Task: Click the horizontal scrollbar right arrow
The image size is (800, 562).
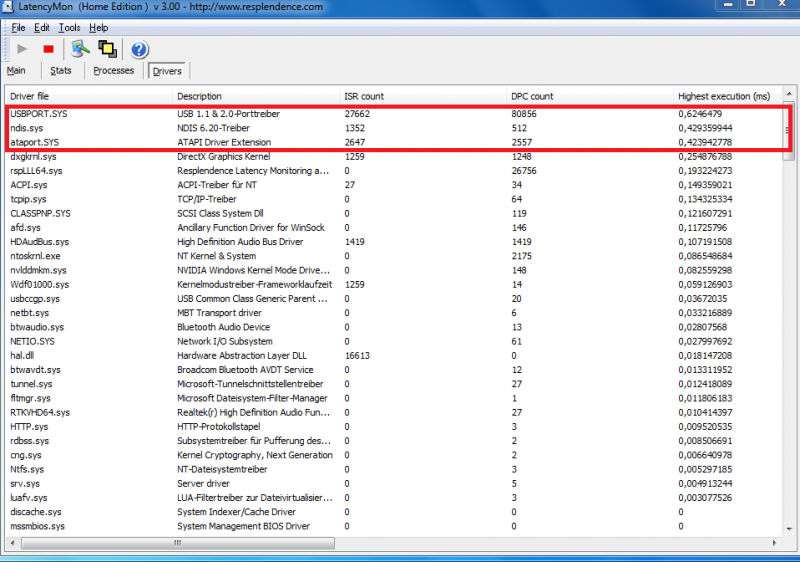Action: [774, 543]
